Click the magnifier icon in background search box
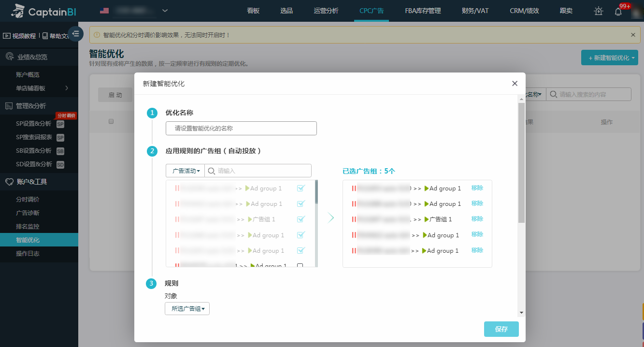Image resolution: width=644 pixels, height=347 pixels. point(553,94)
